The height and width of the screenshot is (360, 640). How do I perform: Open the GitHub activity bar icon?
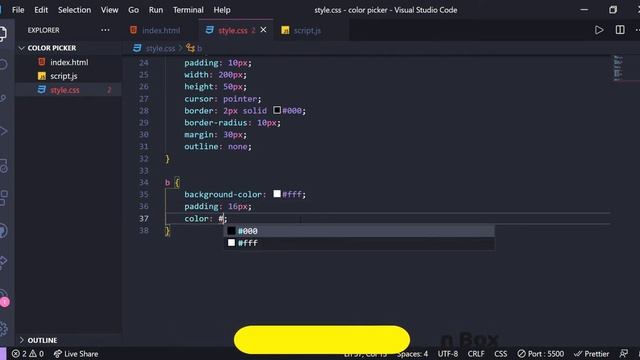3,231
